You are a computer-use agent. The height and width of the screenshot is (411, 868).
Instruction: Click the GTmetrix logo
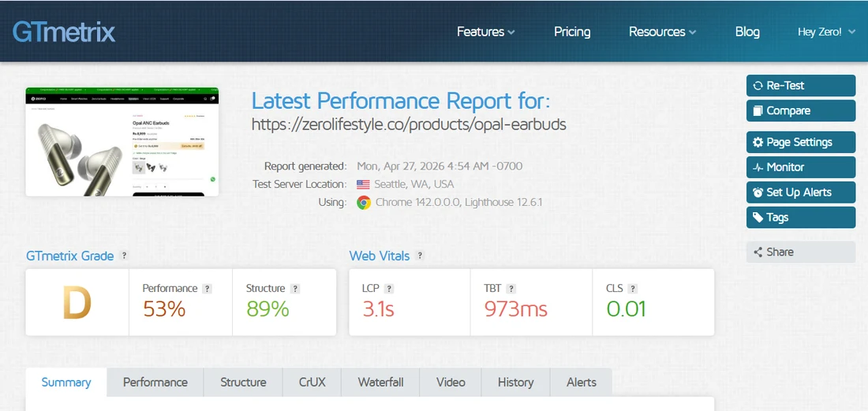click(64, 32)
